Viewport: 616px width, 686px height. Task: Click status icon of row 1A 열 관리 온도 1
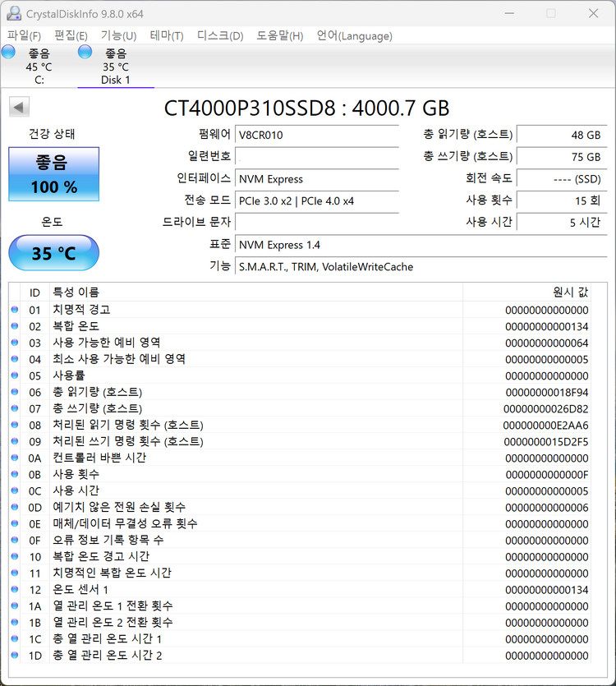pyautogui.click(x=15, y=606)
